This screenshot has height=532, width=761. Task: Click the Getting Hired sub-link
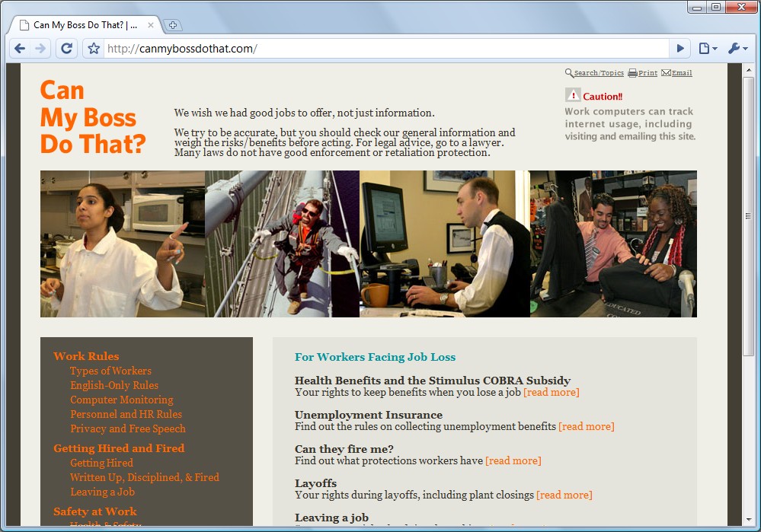coord(101,464)
